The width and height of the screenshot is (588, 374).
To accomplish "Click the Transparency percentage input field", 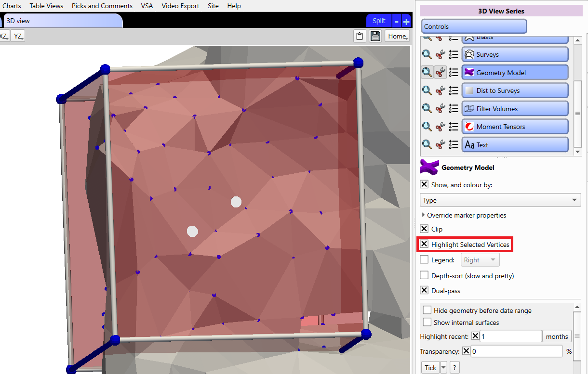I will tap(516, 351).
